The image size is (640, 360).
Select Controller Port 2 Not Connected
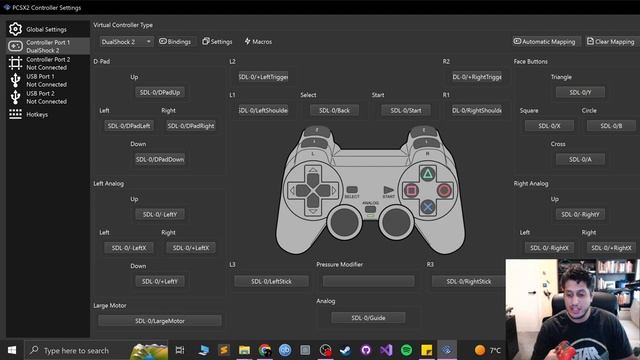[48, 63]
